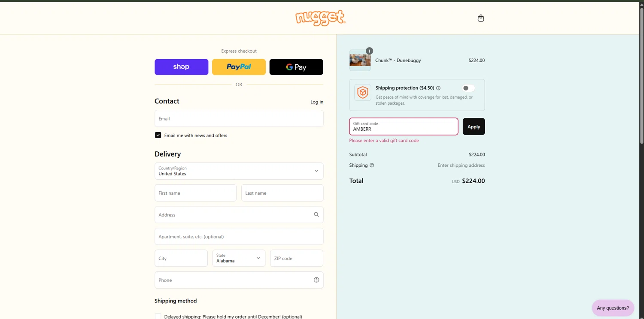Open the shopping bag cart icon
Image resolution: width=644 pixels, height=319 pixels.
(x=481, y=18)
